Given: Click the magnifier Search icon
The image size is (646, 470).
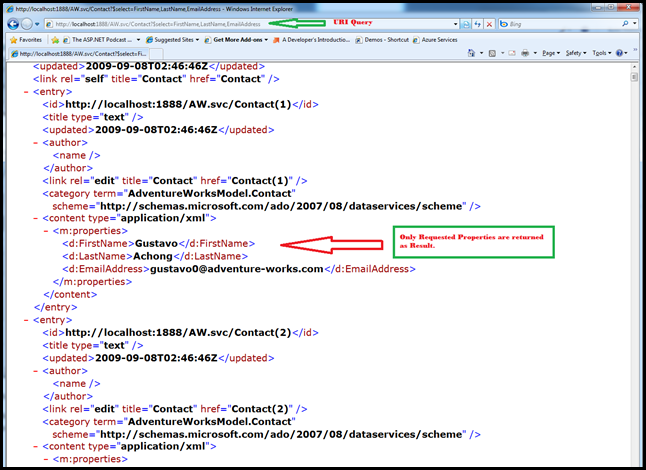Looking at the screenshot, I should point(625,24).
